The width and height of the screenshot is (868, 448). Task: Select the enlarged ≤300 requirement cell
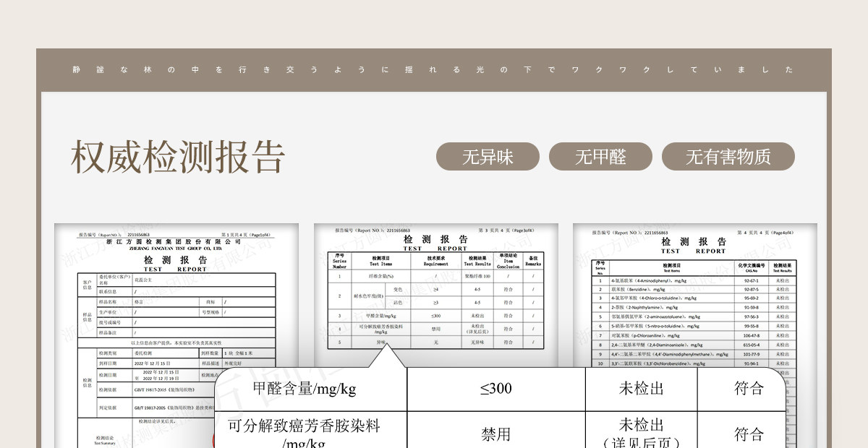point(496,389)
